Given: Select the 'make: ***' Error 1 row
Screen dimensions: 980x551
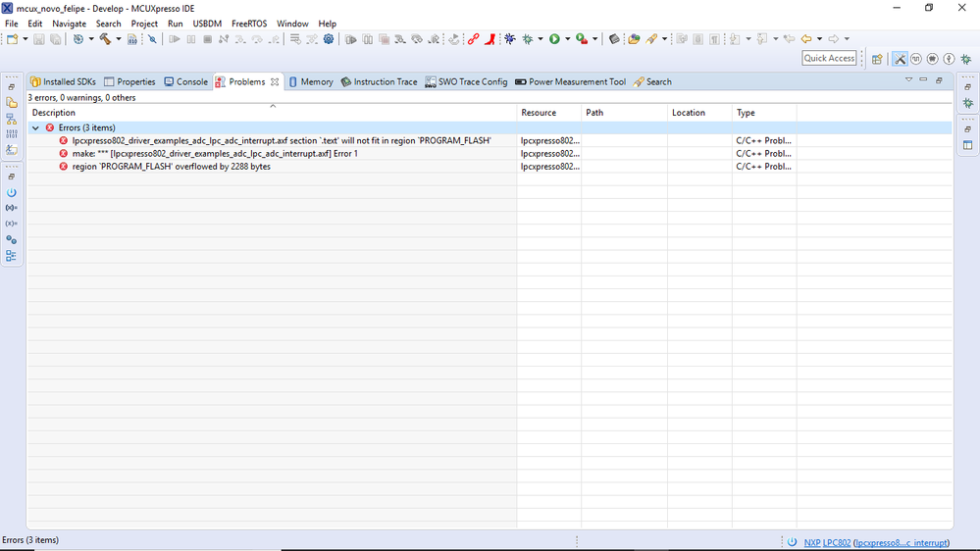Looking at the screenshot, I should click(490, 154).
